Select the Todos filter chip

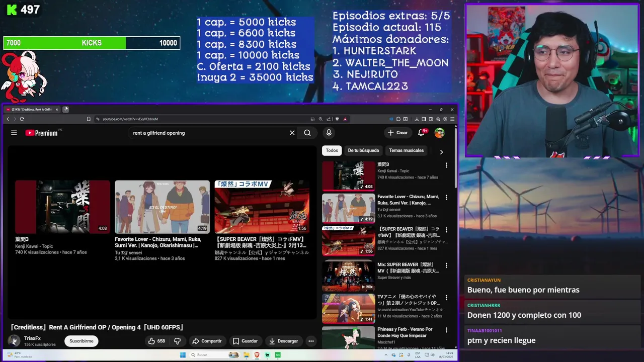pyautogui.click(x=332, y=150)
